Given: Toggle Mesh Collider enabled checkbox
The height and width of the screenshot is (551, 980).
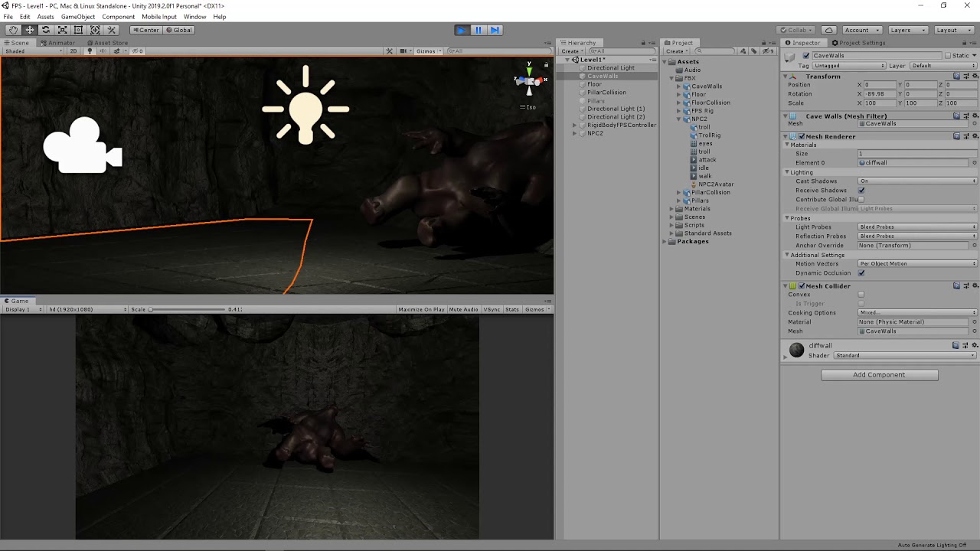Looking at the screenshot, I should pos(802,285).
